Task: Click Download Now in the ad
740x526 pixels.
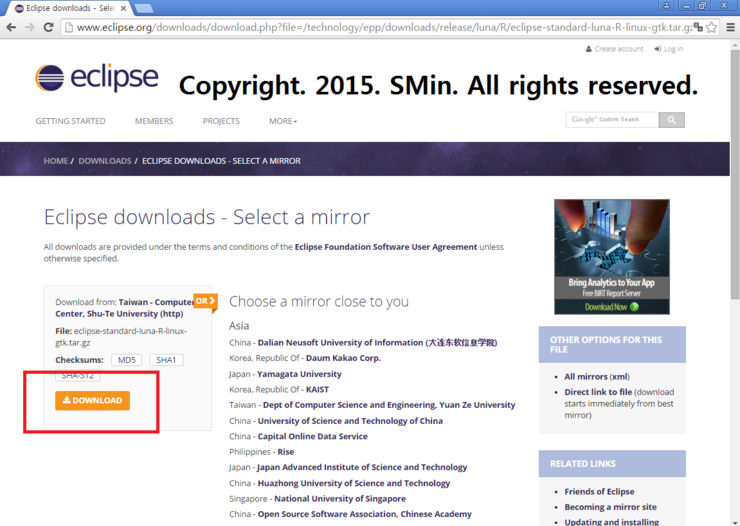Action: [612, 307]
